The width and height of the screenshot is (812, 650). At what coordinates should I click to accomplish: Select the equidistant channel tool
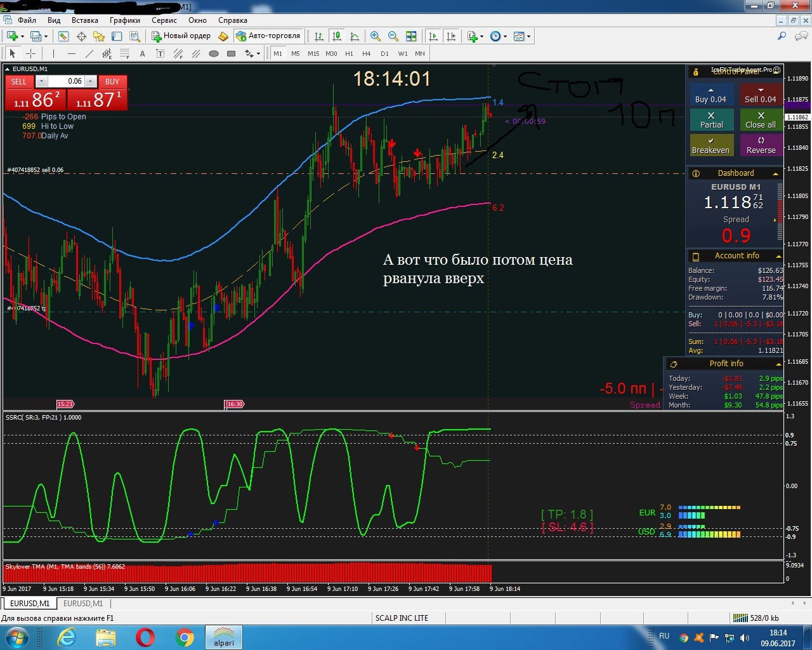[x=107, y=53]
